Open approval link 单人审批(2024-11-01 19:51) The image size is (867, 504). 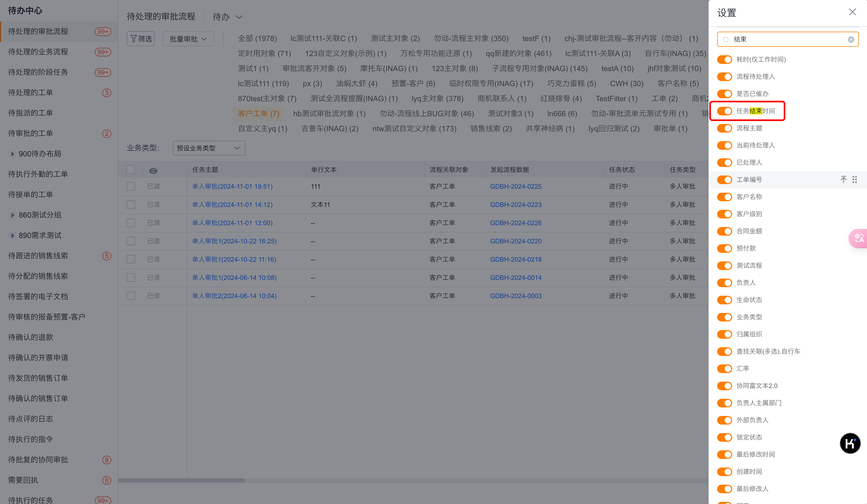click(232, 186)
